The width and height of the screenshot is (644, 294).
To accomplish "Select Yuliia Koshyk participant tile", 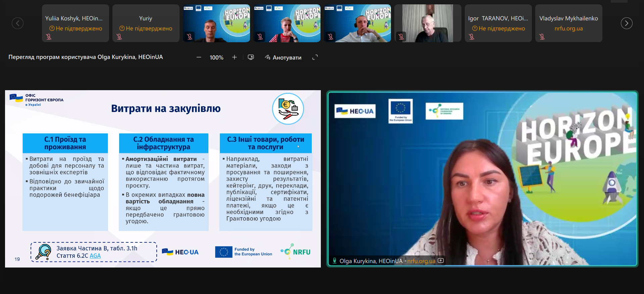I will click(x=76, y=23).
